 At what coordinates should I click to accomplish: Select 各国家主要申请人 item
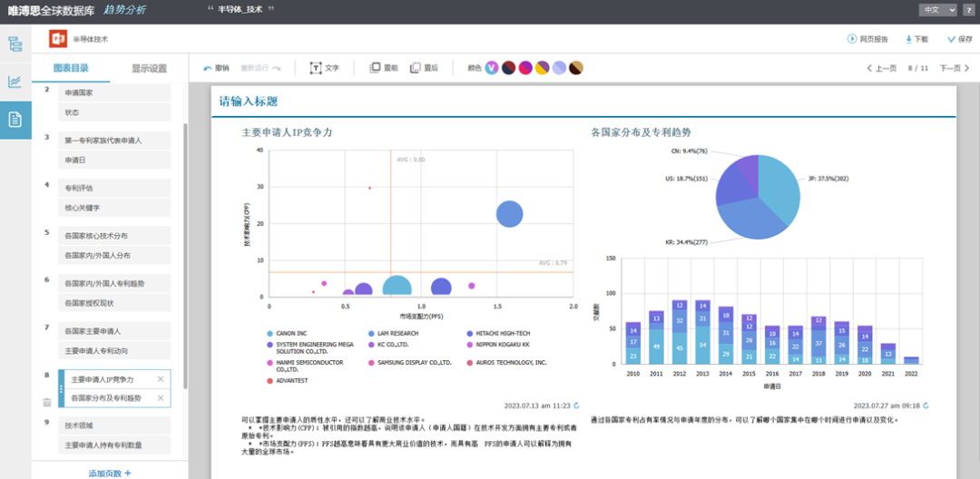coord(114,330)
